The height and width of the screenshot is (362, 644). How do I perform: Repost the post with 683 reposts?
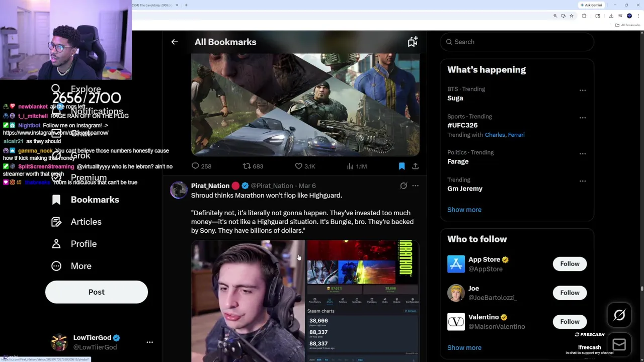pos(253,166)
